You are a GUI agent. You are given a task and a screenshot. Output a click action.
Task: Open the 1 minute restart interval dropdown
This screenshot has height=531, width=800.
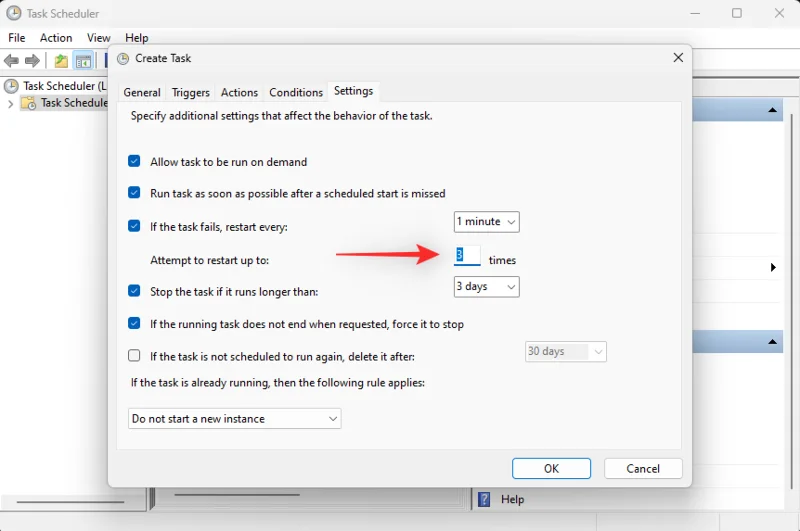487,222
